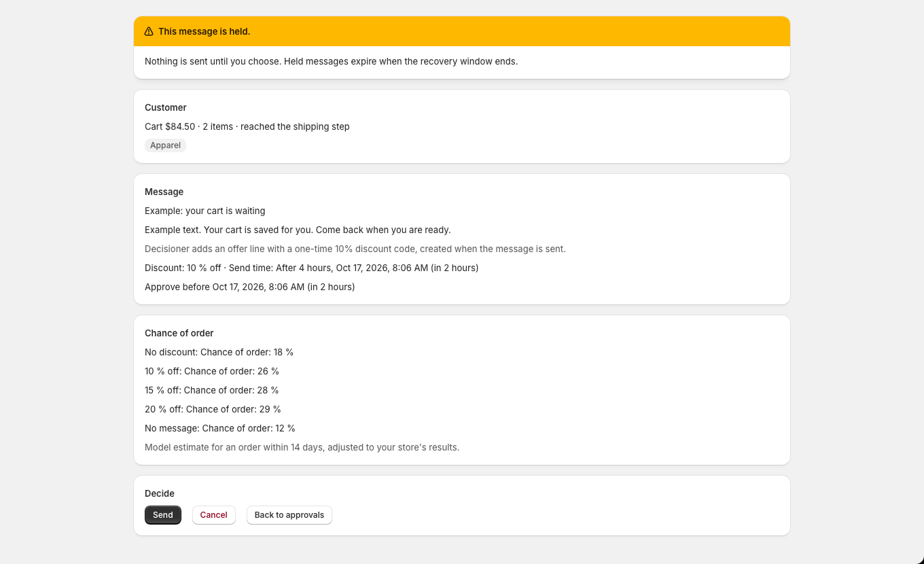Click the 'Cart $84.50 · 2 items' line

click(247, 126)
